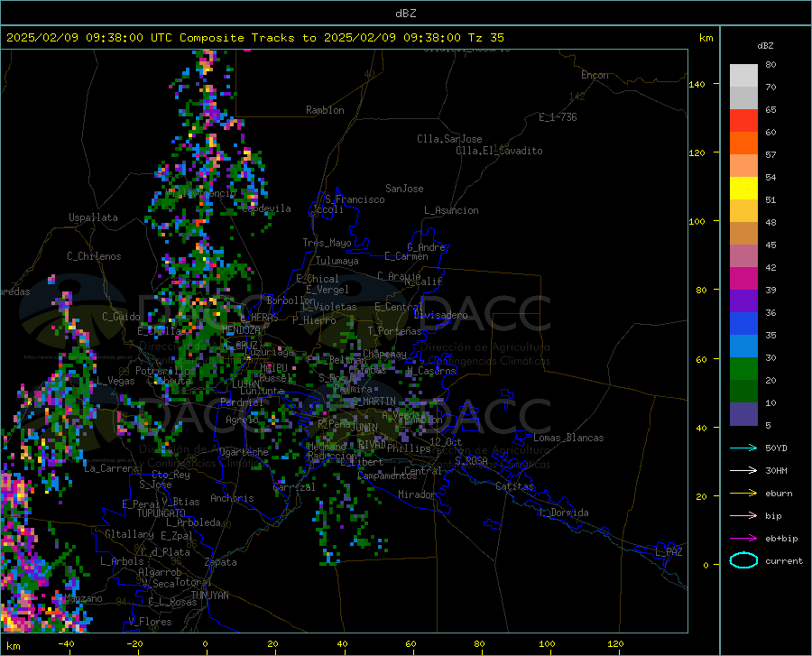Screen dimensions: 812x656
Task: Click the 'Clla.El_Cavadito' place label
Action: 499,151
